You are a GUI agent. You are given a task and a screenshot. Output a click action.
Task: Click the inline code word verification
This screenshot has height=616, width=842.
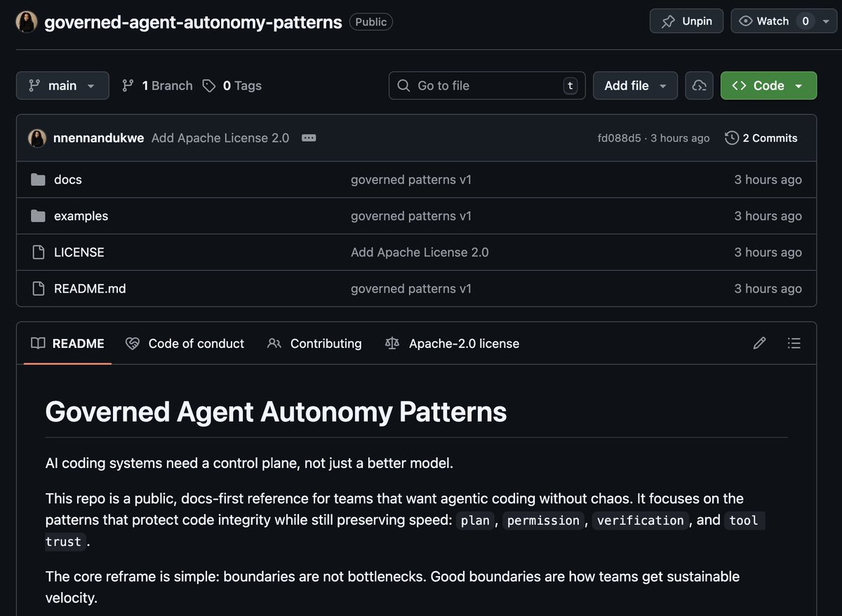[x=641, y=521]
